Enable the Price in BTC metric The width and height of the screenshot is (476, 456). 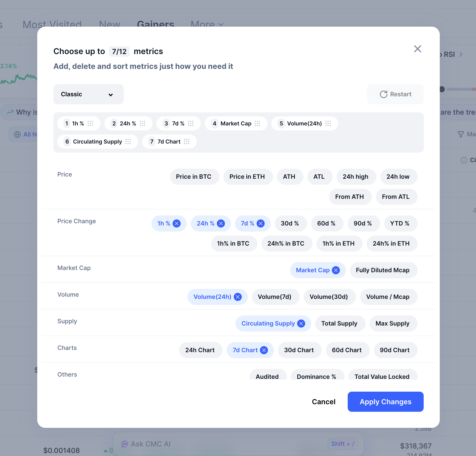pos(193,177)
